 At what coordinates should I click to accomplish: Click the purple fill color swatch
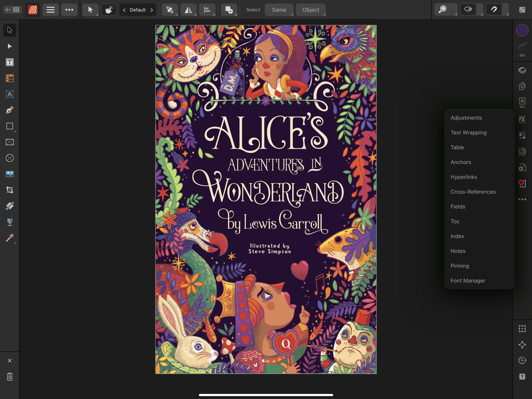coord(522,30)
